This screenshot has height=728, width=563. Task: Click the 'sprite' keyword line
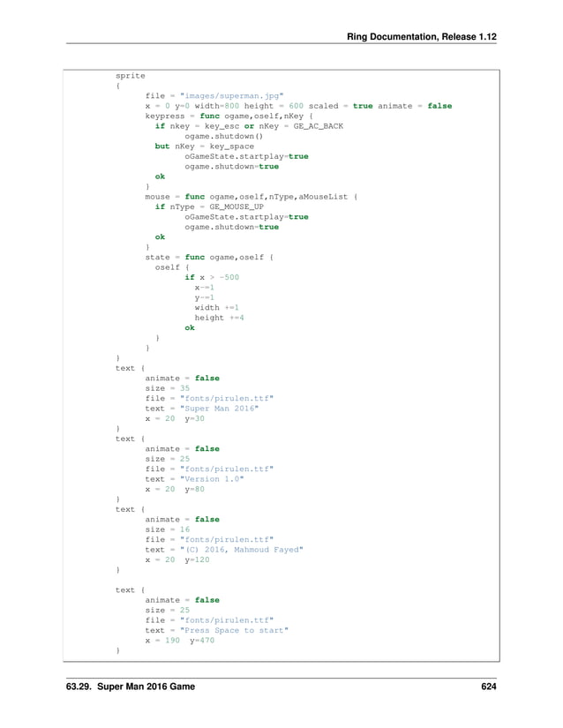131,76
